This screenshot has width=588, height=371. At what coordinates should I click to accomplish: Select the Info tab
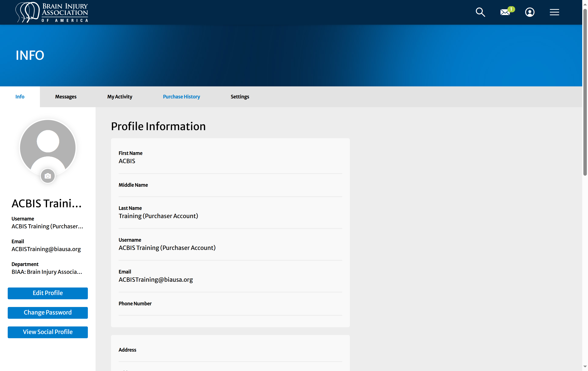20,97
